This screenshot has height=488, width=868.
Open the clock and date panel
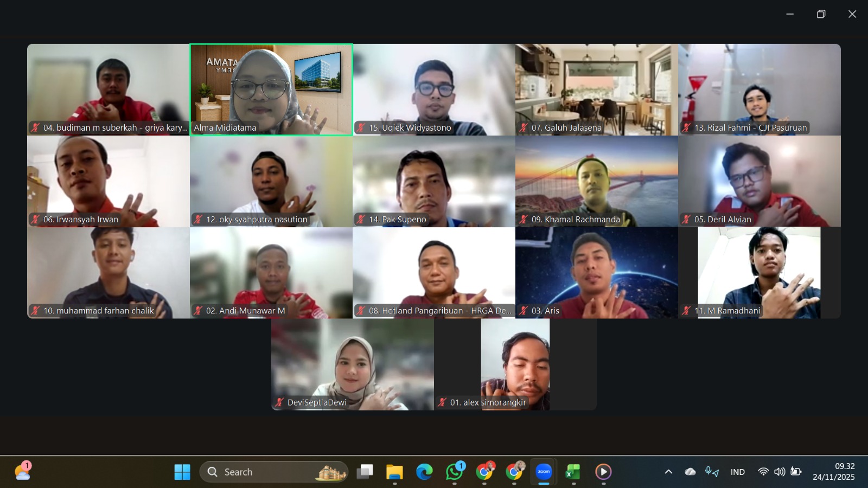pos(834,472)
